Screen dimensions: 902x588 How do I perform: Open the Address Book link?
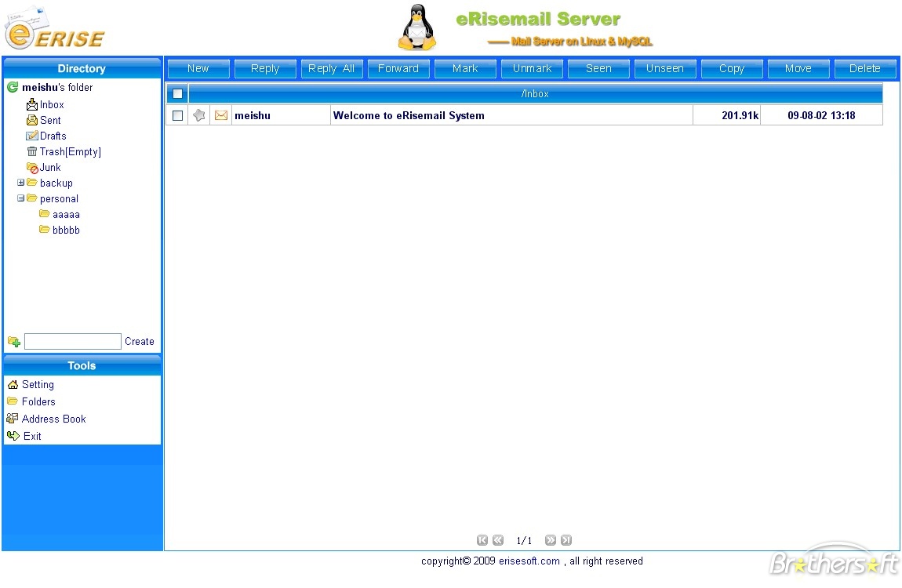[x=53, y=419]
